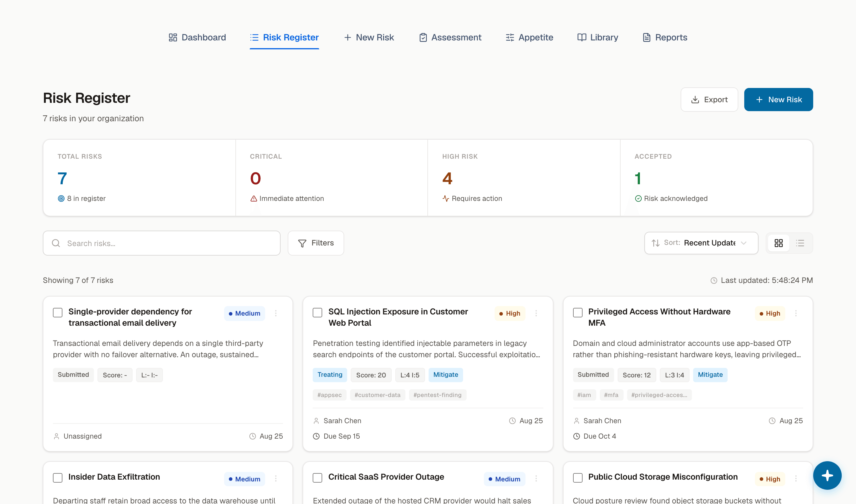Screen dimensions: 856x504
Task: Click the High badge on SQL Injection Exposure
Action: click(x=510, y=314)
